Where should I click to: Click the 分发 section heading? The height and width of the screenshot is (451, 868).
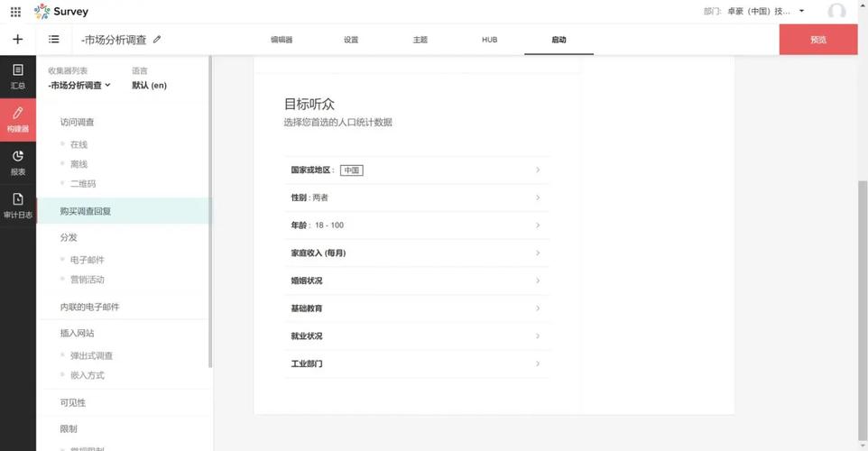point(69,237)
